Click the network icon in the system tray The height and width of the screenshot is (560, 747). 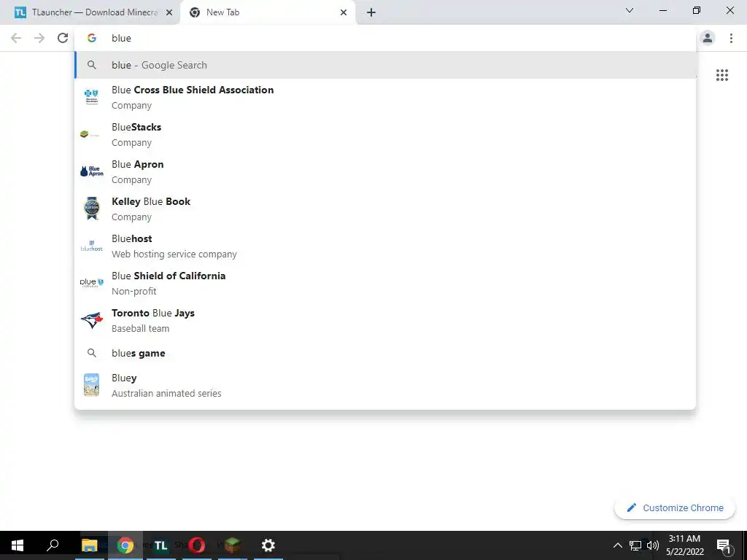point(635,545)
